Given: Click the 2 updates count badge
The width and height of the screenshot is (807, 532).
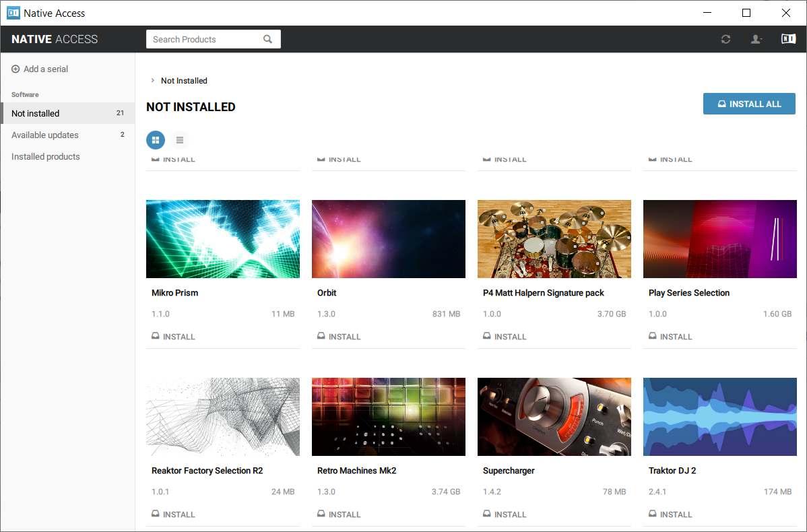Looking at the screenshot, I should 123,134.
